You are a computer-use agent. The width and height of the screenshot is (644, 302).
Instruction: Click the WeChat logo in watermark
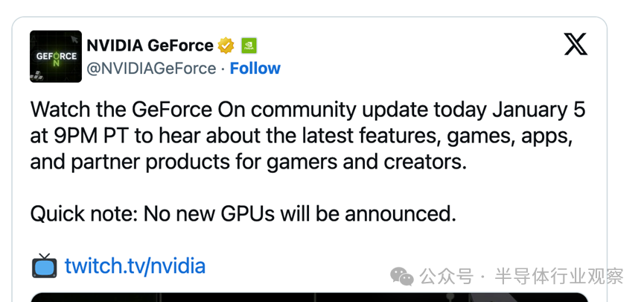click(403, 277)
